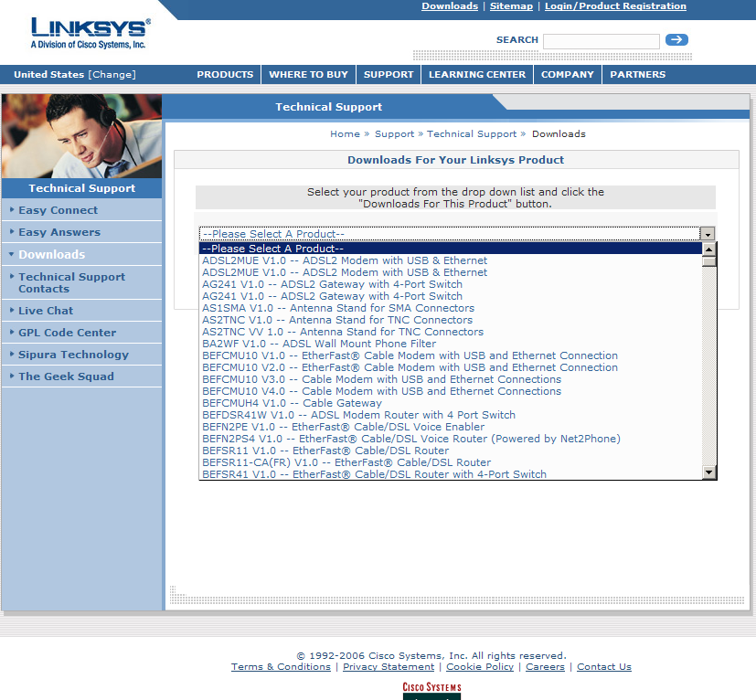The image size is (756, 700).
Task: Choose BEFSR41 V1.0 EtherFast Cable/DSL Router
Action: [374, 474]
